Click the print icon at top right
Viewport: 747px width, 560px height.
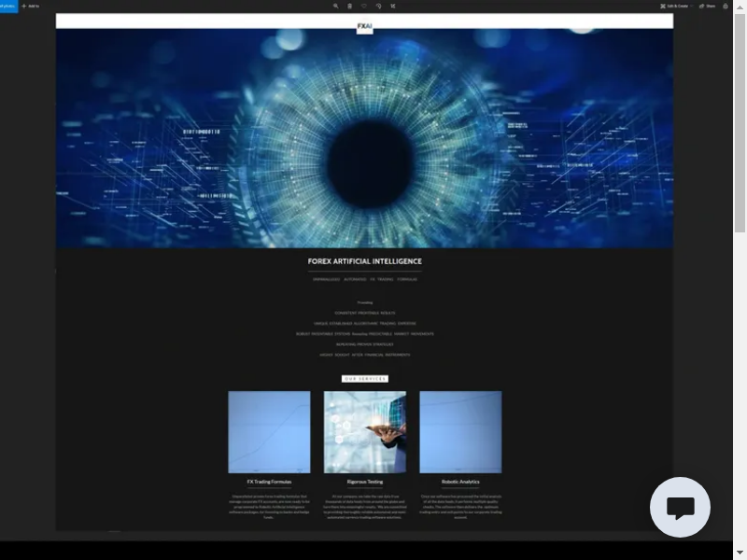(726, 6)
